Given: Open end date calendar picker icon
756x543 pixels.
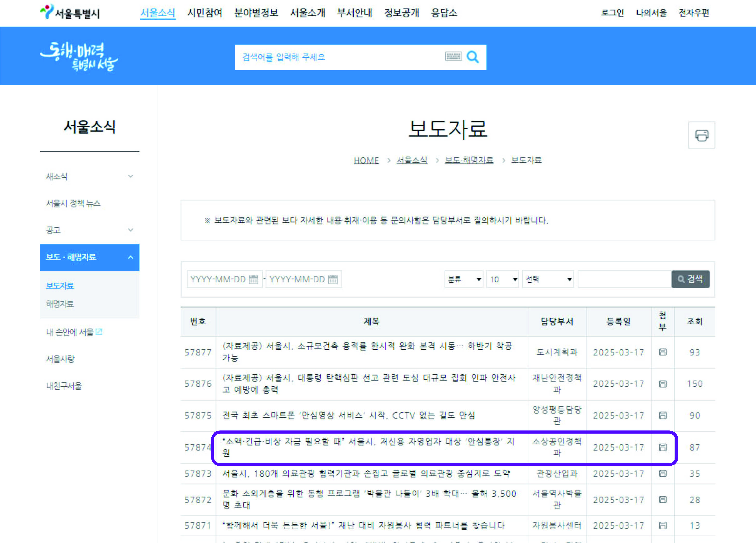Looking at the screenshot, I should pos(333,279).
